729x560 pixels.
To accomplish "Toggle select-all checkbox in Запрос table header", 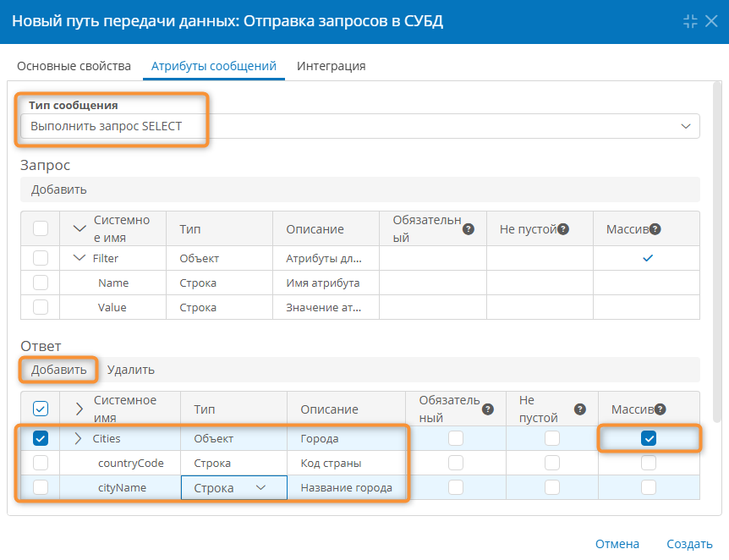I will click(41, 228).
